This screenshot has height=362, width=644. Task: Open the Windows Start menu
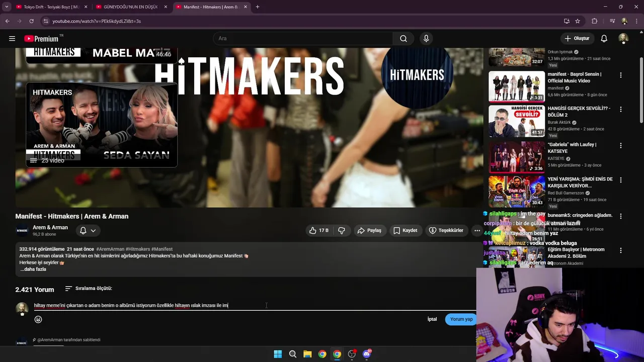point(278,354)
